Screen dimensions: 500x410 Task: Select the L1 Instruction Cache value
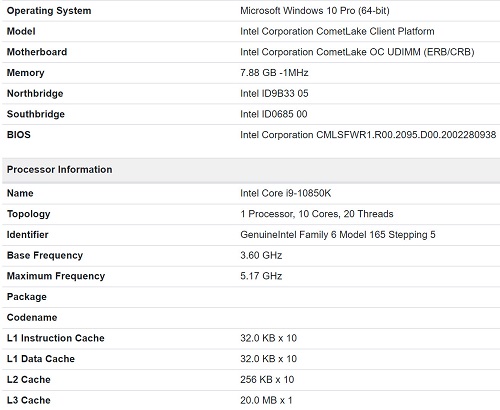pyautogui.click(x=268, y=338)
